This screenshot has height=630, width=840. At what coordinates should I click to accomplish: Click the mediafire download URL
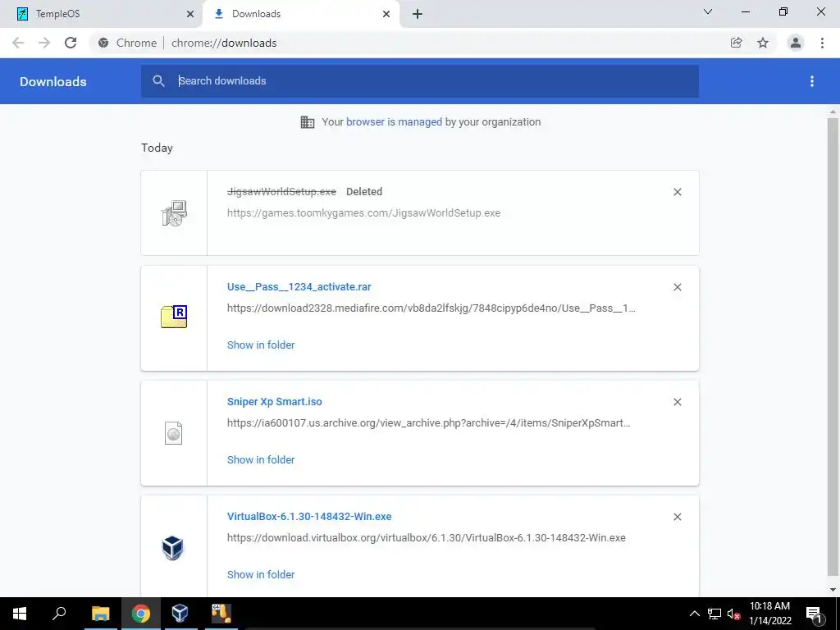tap(431, 308)
